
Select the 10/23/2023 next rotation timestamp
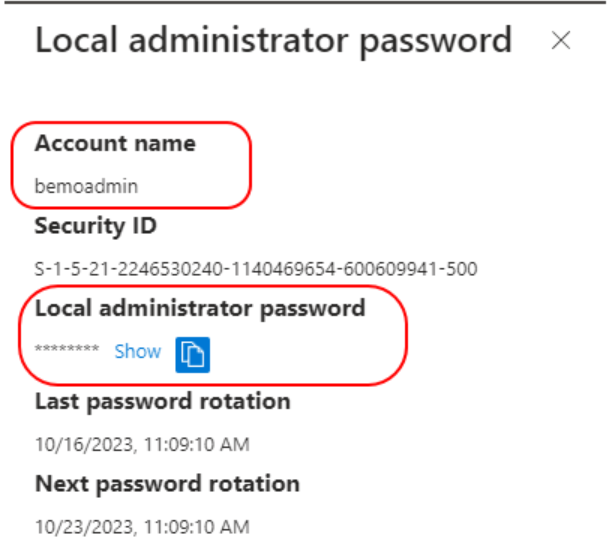pos(142,527)
